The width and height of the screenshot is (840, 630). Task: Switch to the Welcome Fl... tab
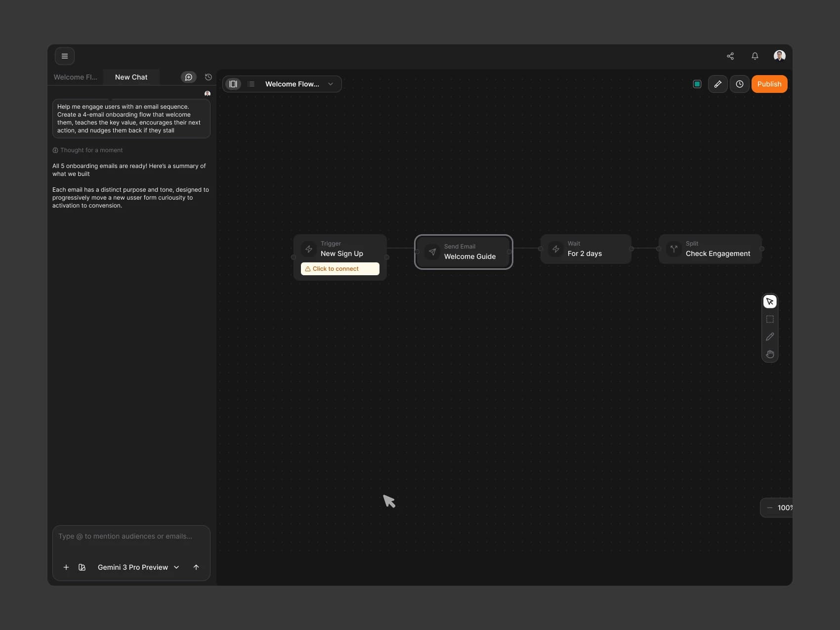coord(76,77)
